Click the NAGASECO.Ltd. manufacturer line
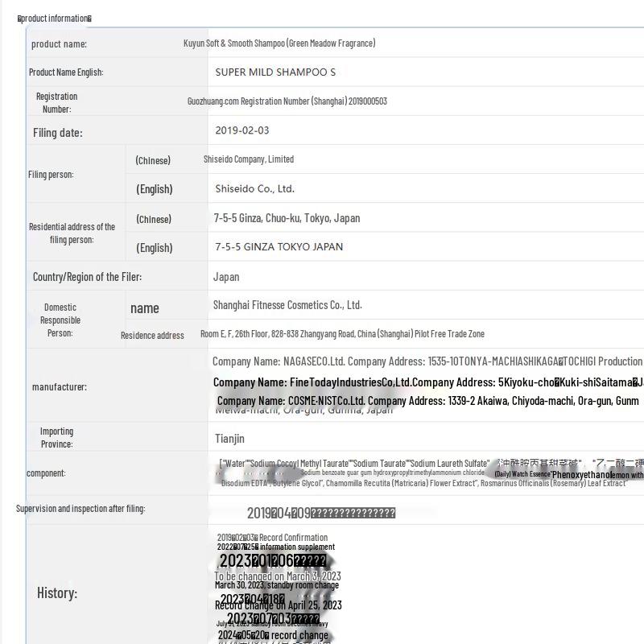 (427, 362)
